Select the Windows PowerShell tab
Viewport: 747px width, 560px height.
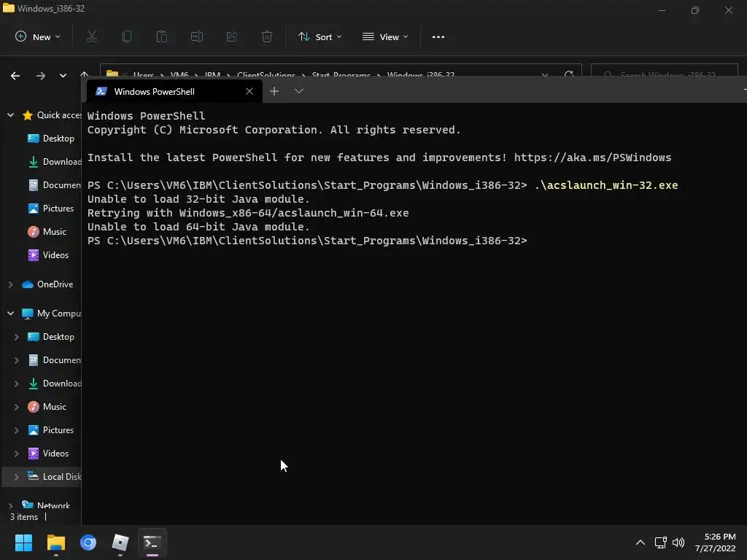(174, 91)
